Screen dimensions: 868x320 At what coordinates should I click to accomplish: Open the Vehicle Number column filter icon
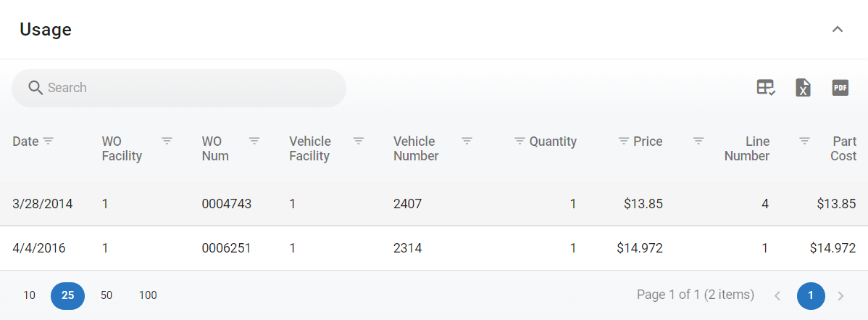[x=467, y=141]
